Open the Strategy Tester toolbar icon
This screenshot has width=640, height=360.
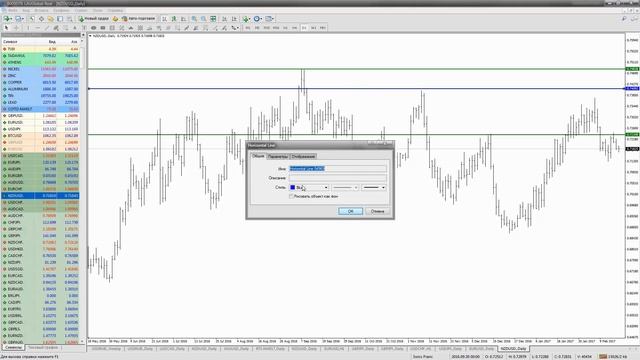[x=69, y=19]
